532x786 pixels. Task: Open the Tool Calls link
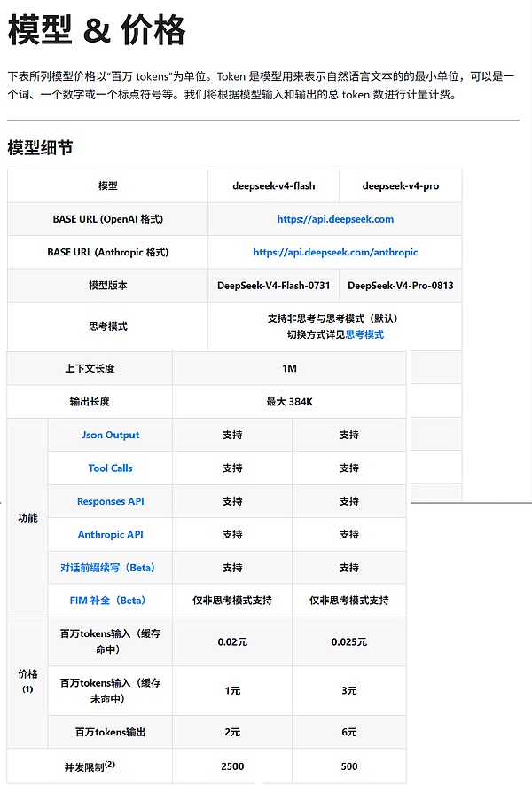point(110,468)
